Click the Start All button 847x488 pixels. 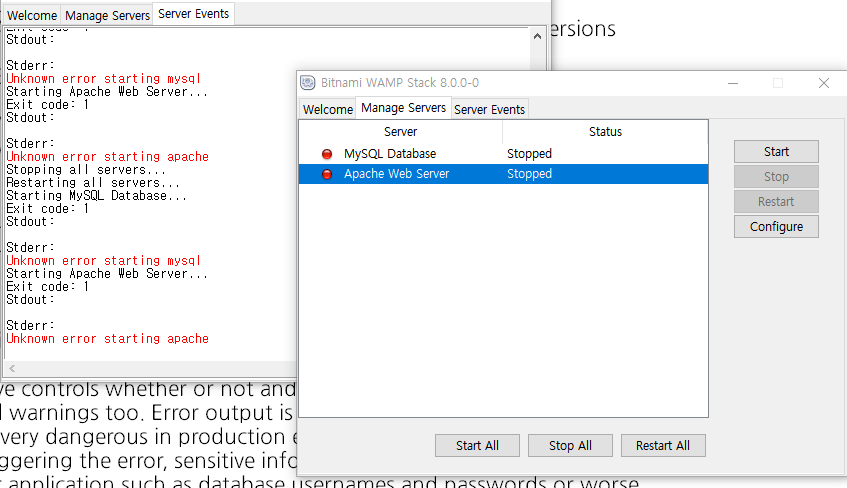point(476,446)
